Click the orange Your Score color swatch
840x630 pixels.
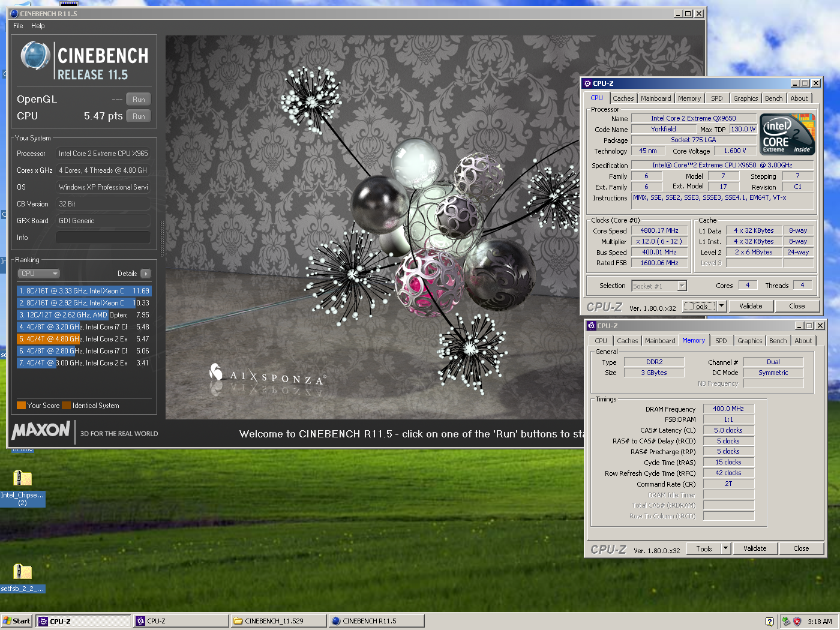(x=21, y=406)
